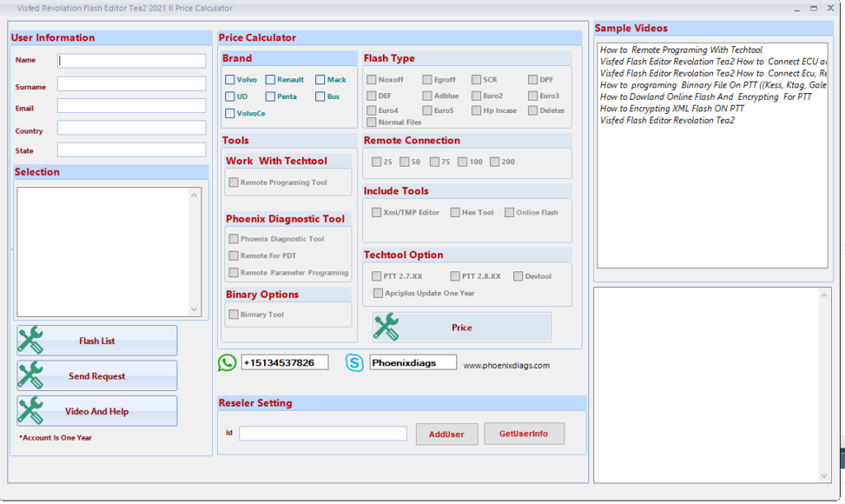The image size is (845, 504).
Task: Tick the Hex Tool checkbox
Action: tap(456, 213)
